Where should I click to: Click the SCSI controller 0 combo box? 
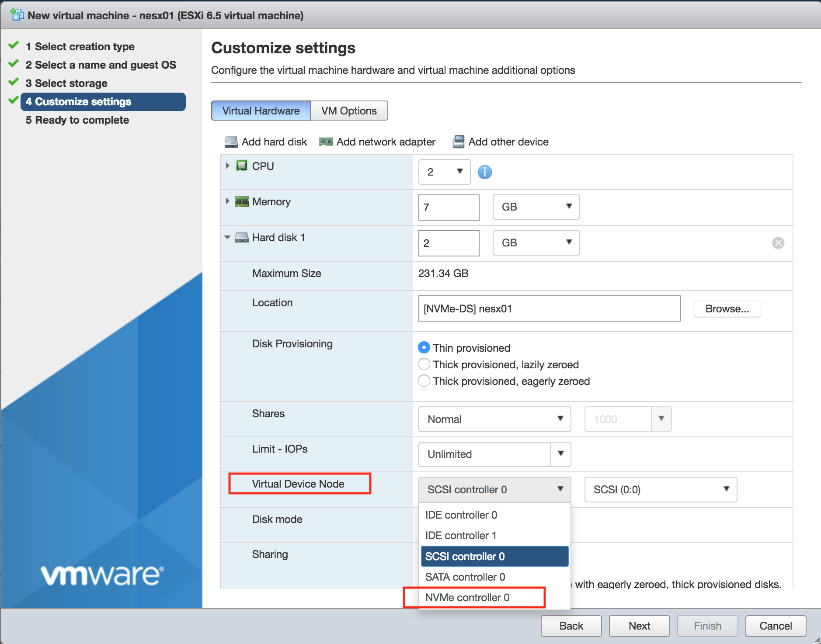click(x=494, y=490)
